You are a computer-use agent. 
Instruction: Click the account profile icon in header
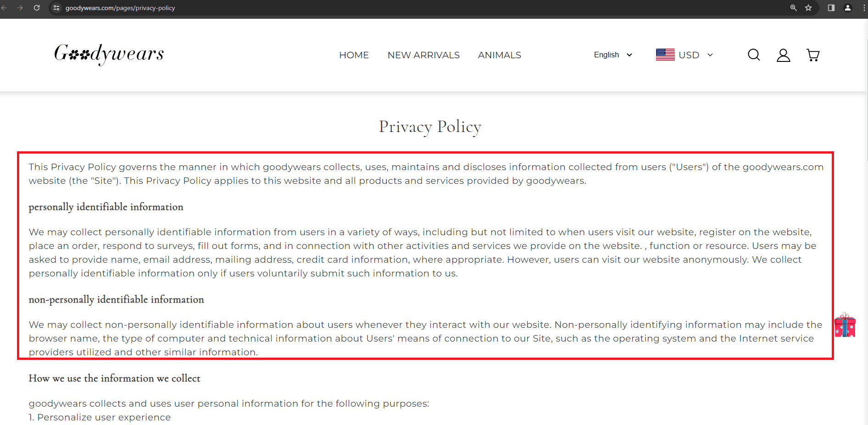click(x=783, y=55)
